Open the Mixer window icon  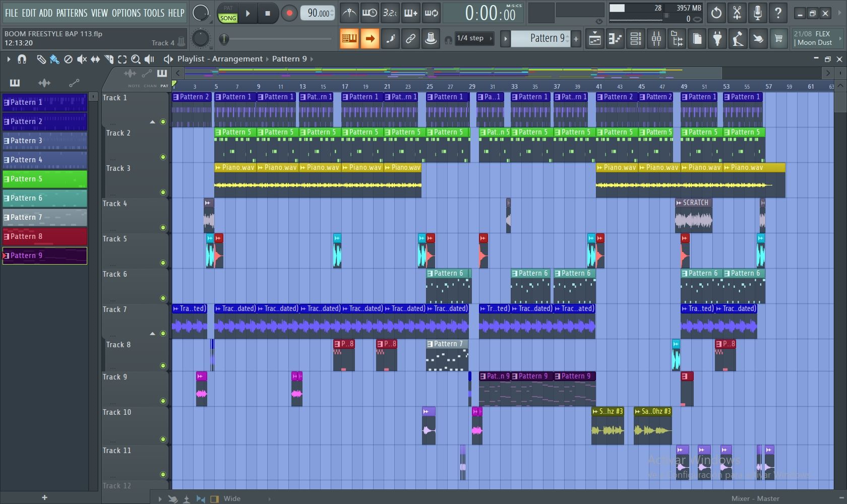(656, 39)
